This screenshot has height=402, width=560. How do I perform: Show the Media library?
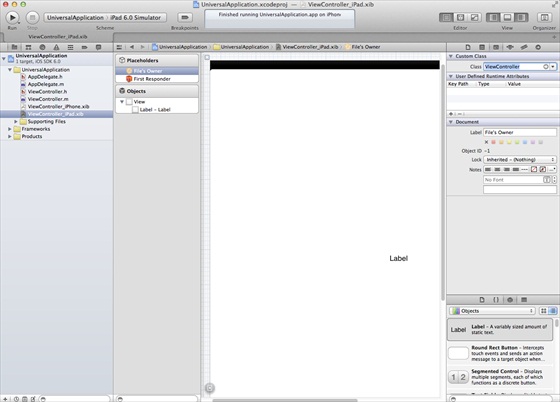click(x=524, y=300)
